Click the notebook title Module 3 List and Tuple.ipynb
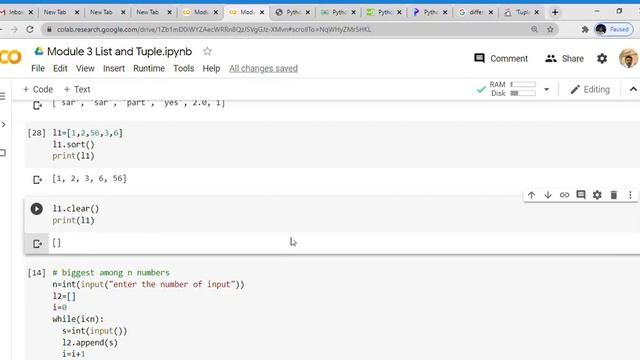 (120, 51)
